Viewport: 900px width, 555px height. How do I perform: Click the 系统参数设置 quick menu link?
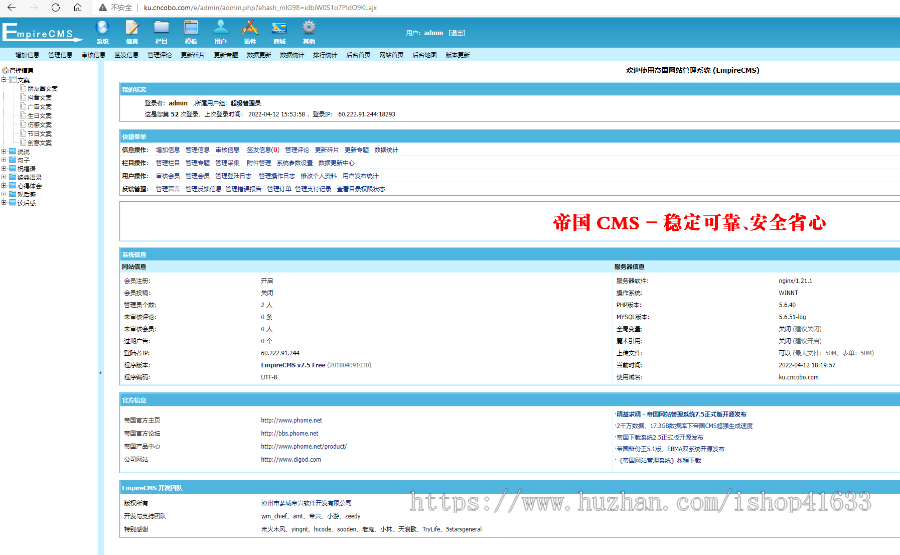click(x=294, y=163)
